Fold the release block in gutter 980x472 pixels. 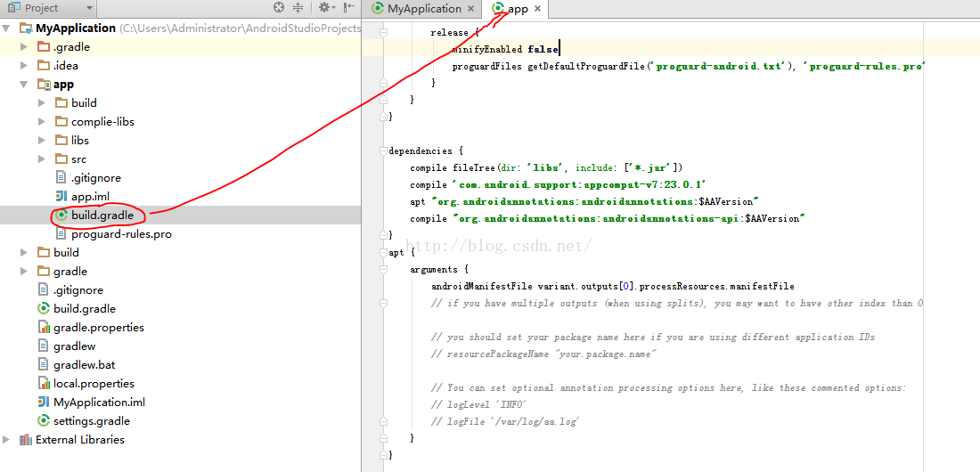[x=383, y=32]
